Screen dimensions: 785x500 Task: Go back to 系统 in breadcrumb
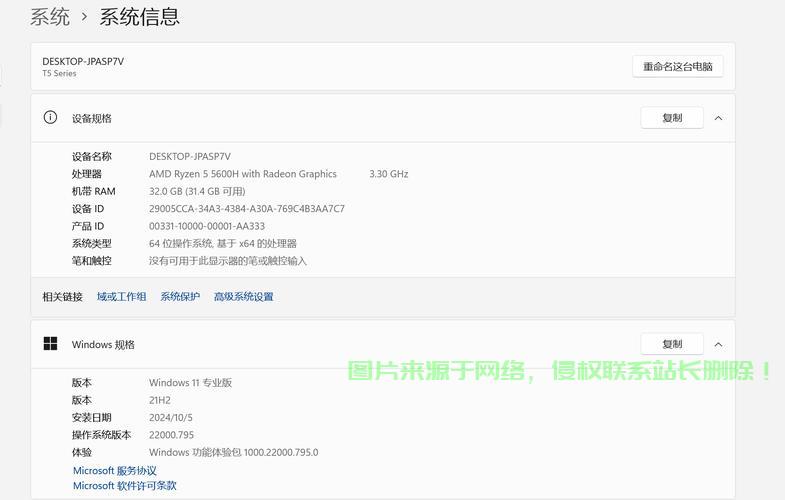click(50, 17)
